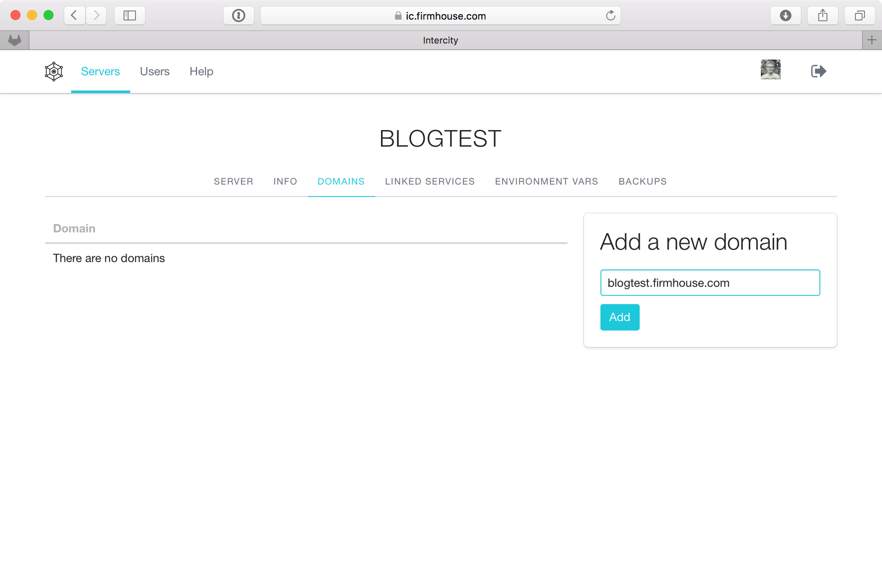The width and height of the screenshot is (882, 588).
Task: Focus the new domain text field
Action: [710, 283]
